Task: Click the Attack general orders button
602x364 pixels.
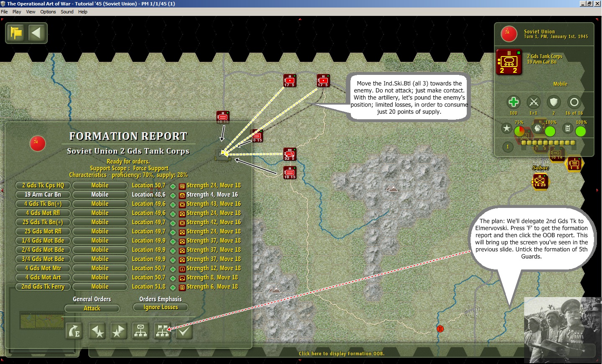Action: coord(92,308)
